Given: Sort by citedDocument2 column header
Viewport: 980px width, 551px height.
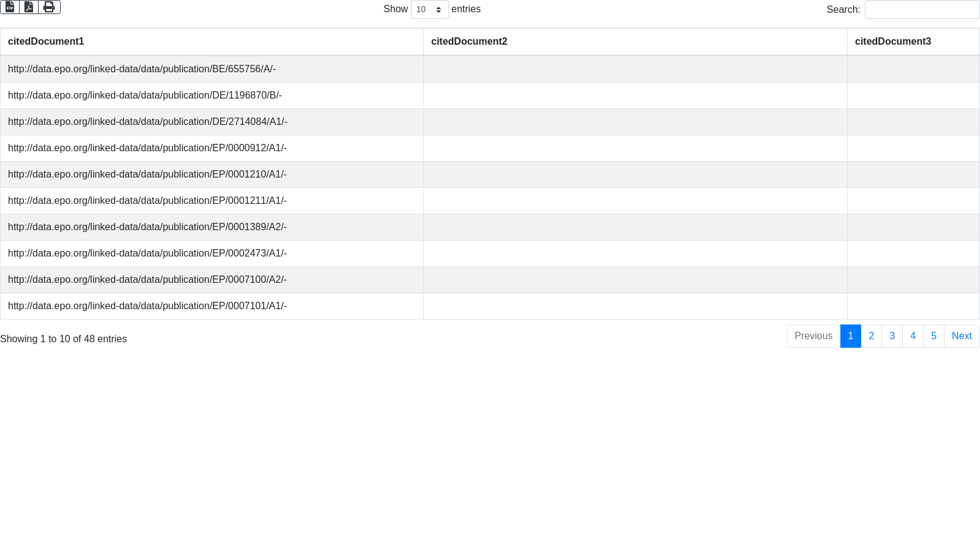Looking at the screenshot, I should [x=469, y=42].
